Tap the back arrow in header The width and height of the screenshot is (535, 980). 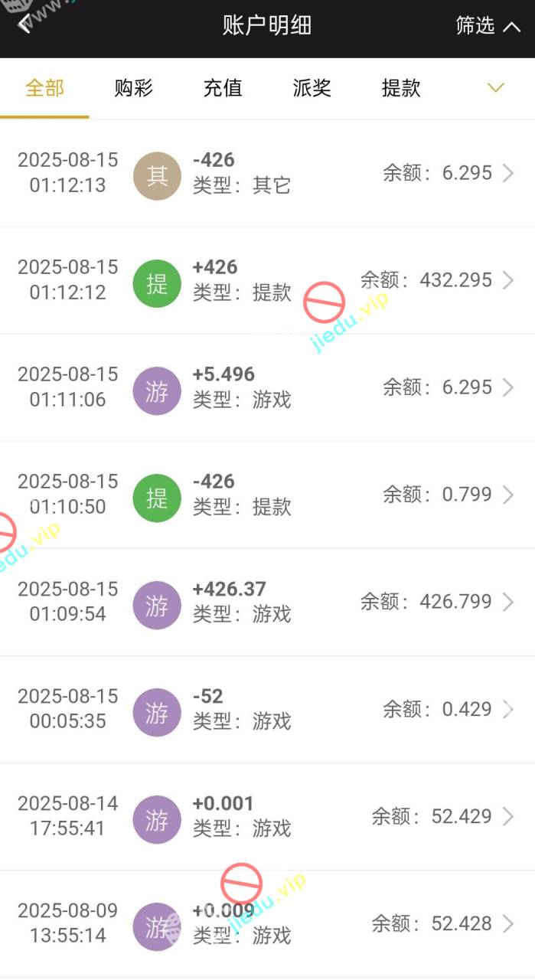point(24,25)
